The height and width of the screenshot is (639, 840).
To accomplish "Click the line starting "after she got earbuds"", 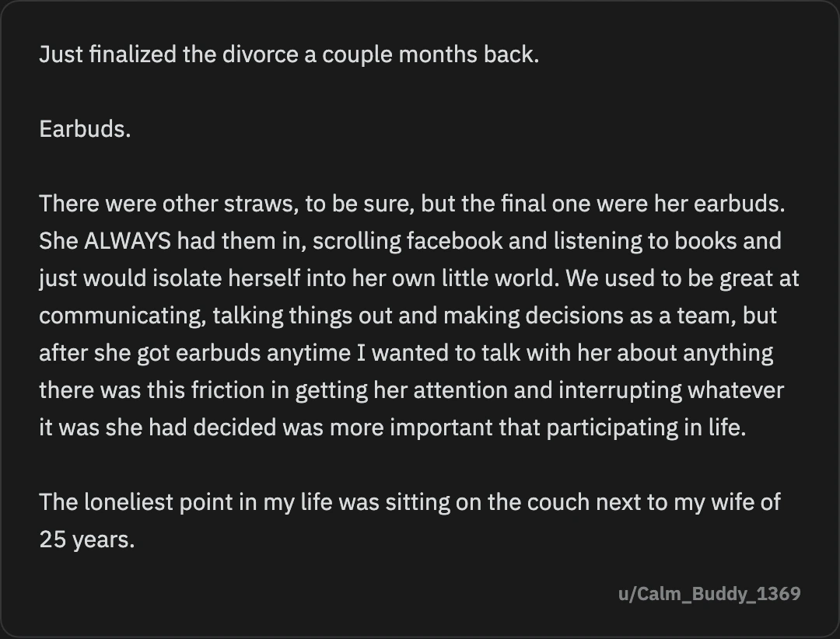I will click(406, 354).
